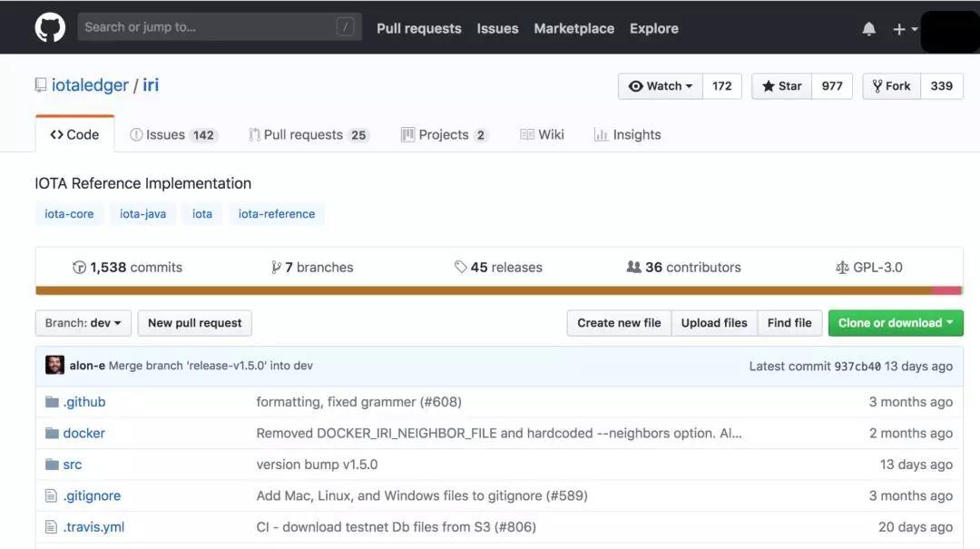Star the repository
Screen dimensions: 980x549
click(x=782, y=86)
